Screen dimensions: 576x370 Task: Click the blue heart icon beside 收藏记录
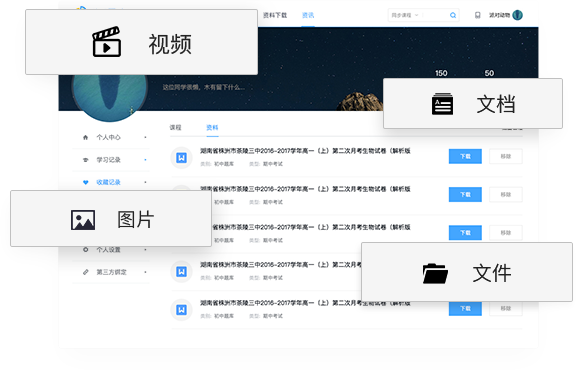point(86,182)
